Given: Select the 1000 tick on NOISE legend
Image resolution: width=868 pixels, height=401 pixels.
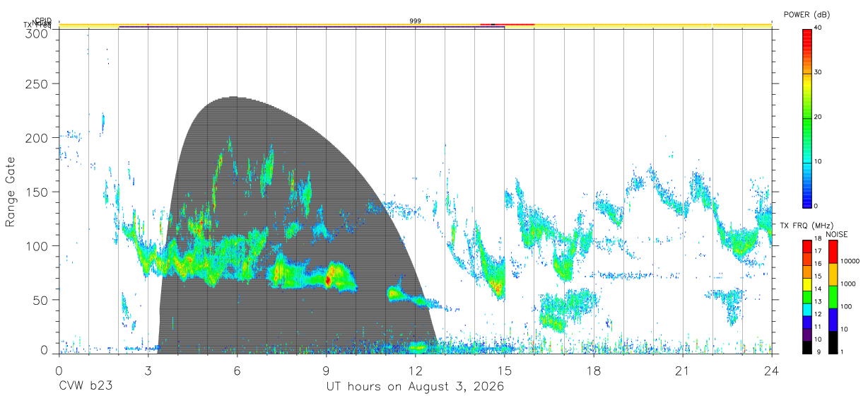Looking at the screenshot, I should 848,284.
